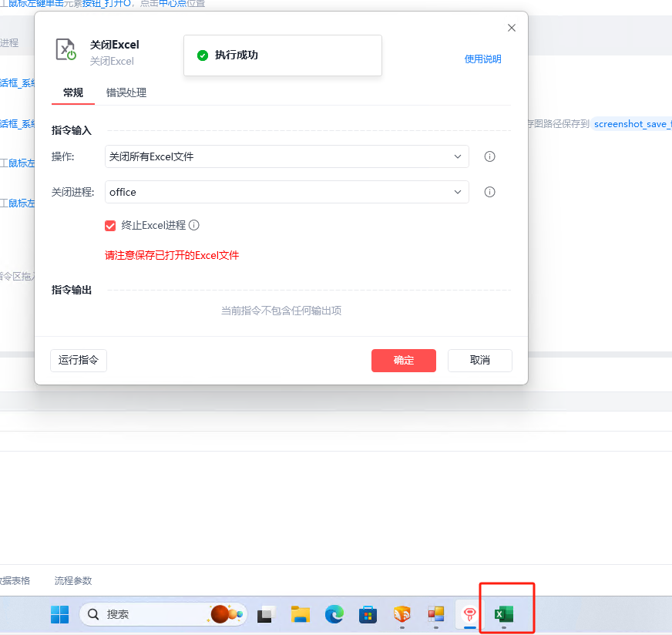The width and height of the screenshot is (672, 635).
Task: Click info icon next to 终止Excel进程
Action: pyautogui.click(x=194, y=225)
